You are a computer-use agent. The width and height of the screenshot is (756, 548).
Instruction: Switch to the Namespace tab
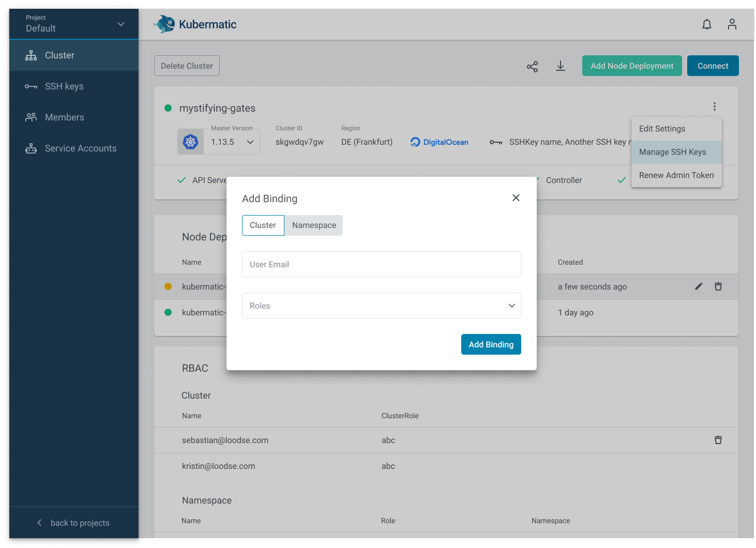[313, 225]
